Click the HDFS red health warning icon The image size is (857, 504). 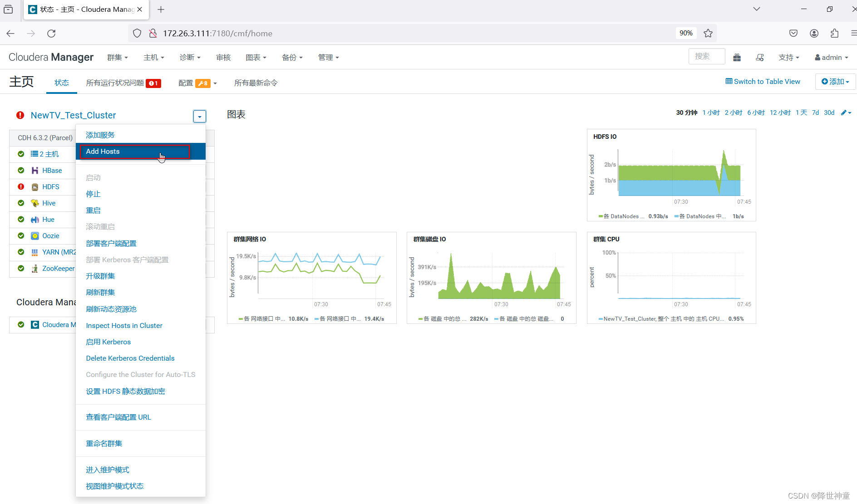tap(21, 187)
